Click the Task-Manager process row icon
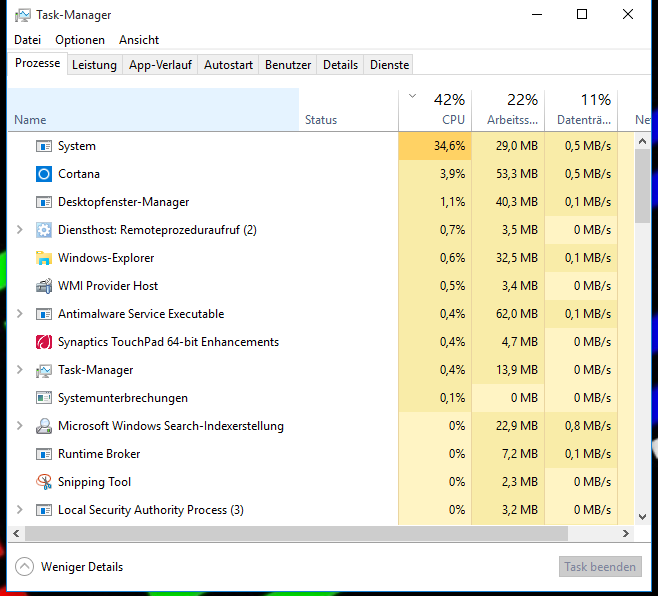 [44, 370]
